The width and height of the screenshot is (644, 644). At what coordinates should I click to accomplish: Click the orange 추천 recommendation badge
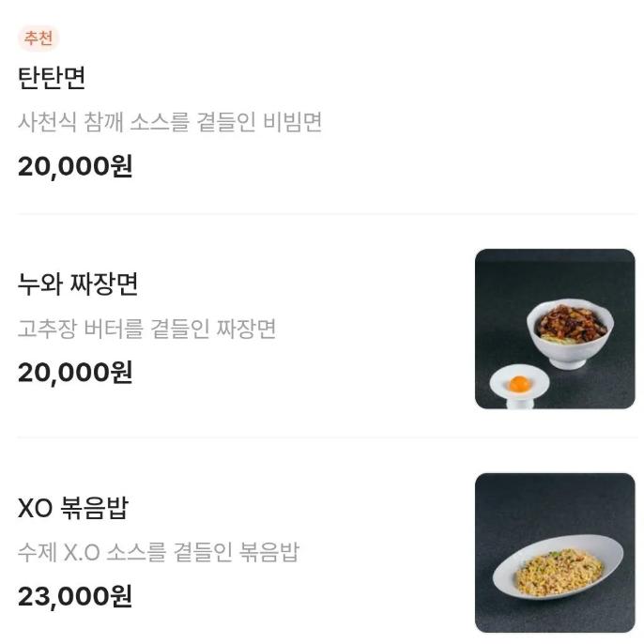point(38,38)
